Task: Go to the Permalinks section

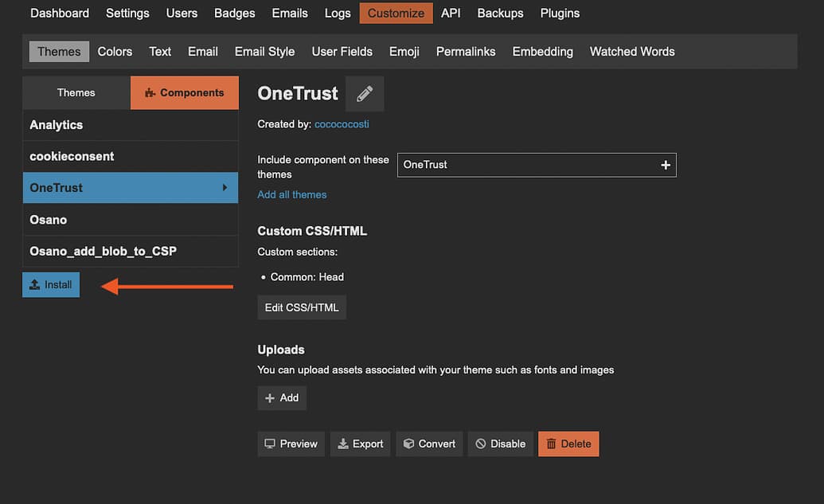Action: click(x=466, y=52)
